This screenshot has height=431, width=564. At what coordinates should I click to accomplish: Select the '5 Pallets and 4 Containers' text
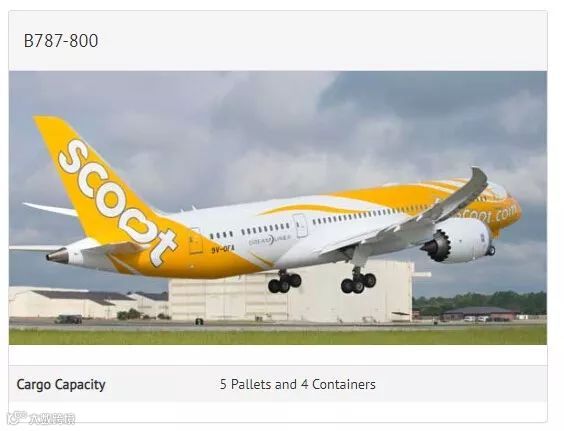pos(297,384)
